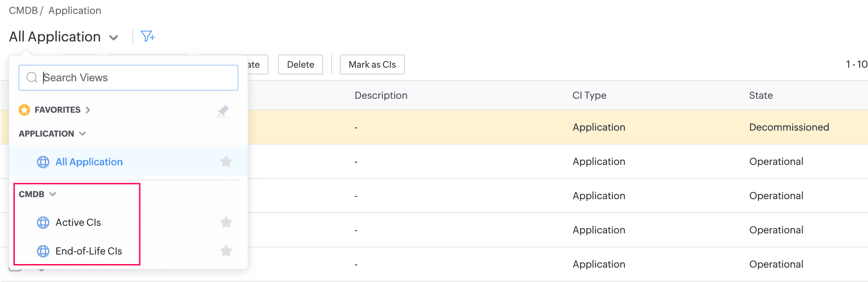Focus the Search Views input field
The image size is (868, 282).
(x=136, y=78)
